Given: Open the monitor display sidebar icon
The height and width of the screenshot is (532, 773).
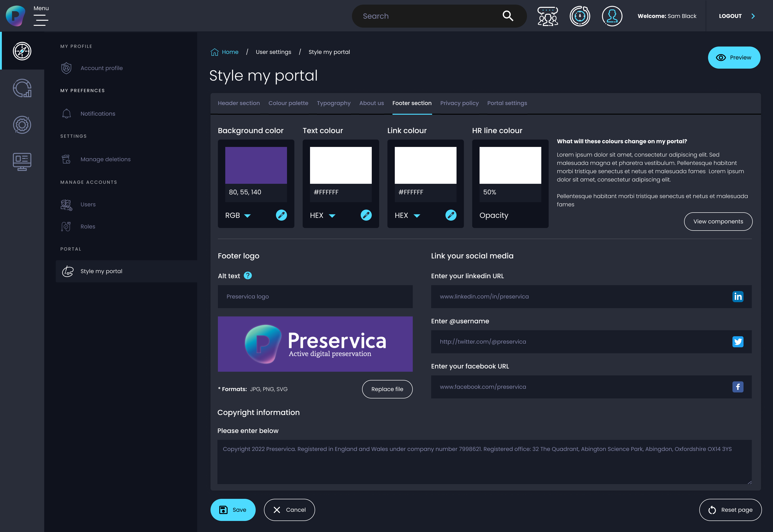Looking at the screenshot, I should pos(22,162).
